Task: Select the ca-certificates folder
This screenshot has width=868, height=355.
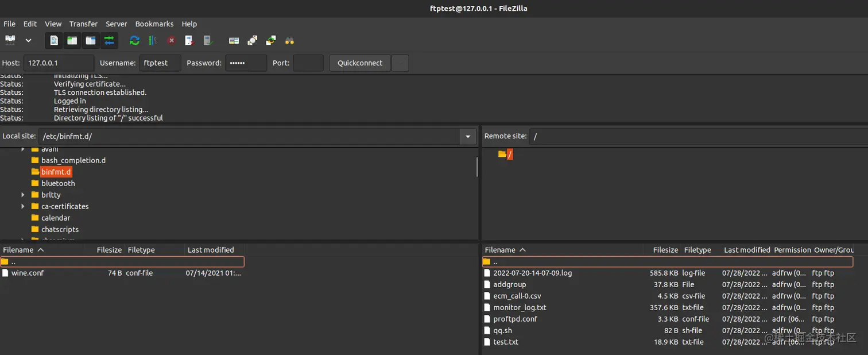Action: point(65,206)
